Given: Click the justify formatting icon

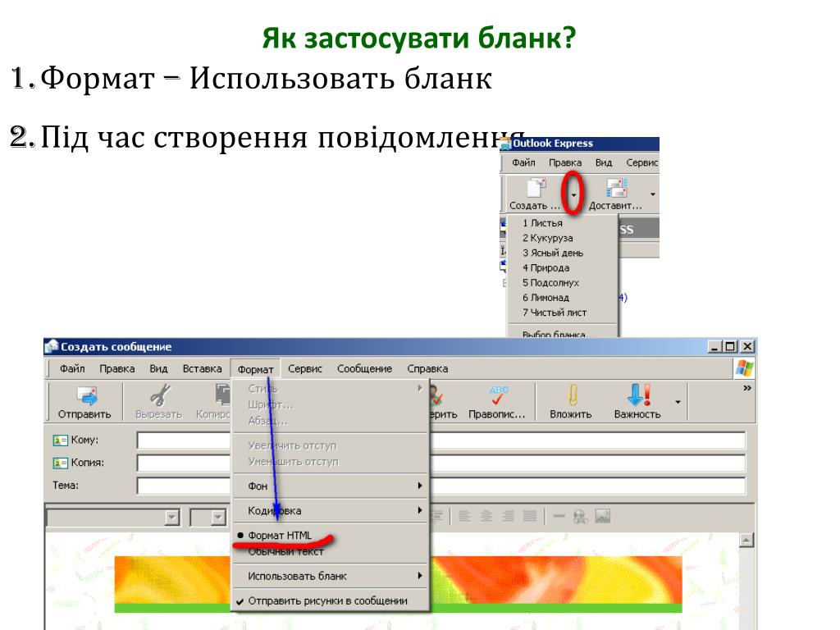Looking at the screenshot, I should (x=530, y=516).
